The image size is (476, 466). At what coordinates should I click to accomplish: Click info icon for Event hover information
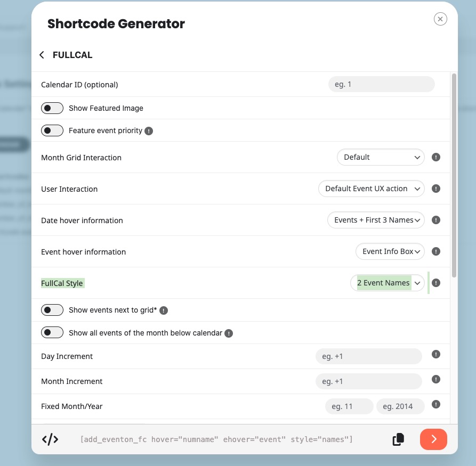(x=435, y=251)
